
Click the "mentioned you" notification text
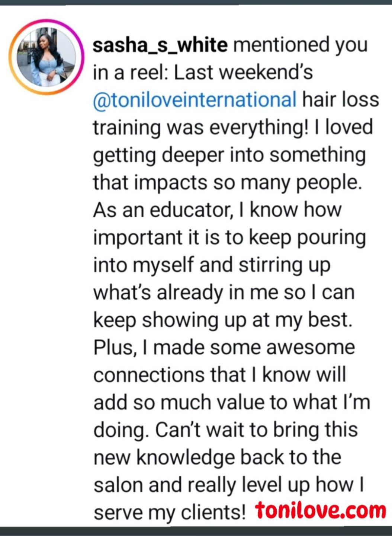pyautogui.click(x=300, y=45)
